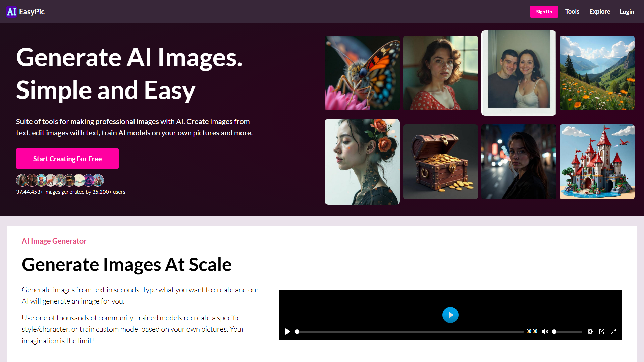This screenshot has width=644, height=362.
Task: Click Start Creating For Free button
Action: point(67,159)
